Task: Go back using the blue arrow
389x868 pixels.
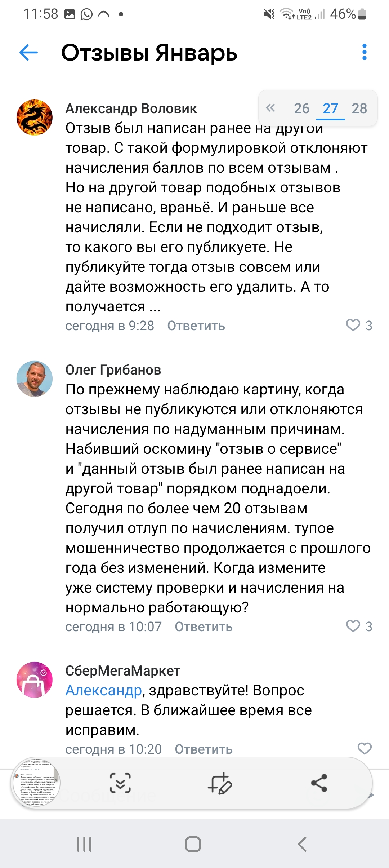Action: [28, 53]
